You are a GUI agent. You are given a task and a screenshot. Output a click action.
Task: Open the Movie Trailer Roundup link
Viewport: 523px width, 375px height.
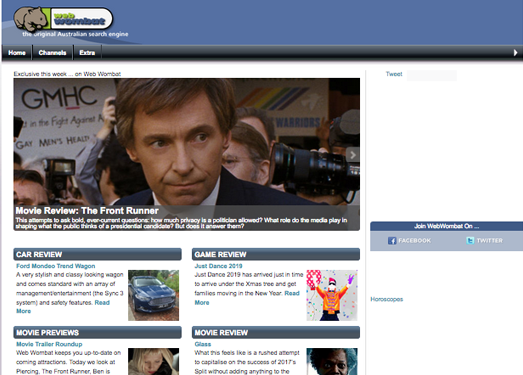pos(49,344)
